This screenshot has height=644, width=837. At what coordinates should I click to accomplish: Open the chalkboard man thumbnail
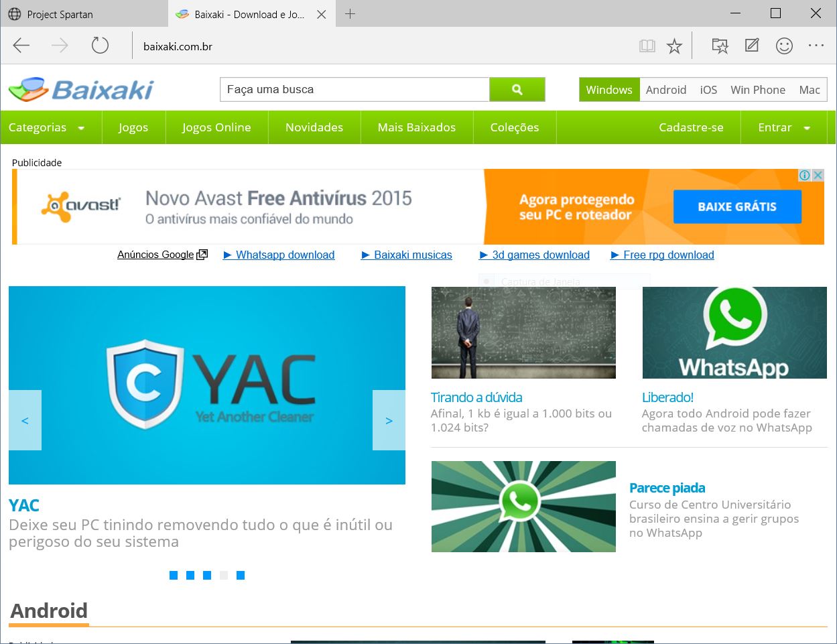[523, 332]
